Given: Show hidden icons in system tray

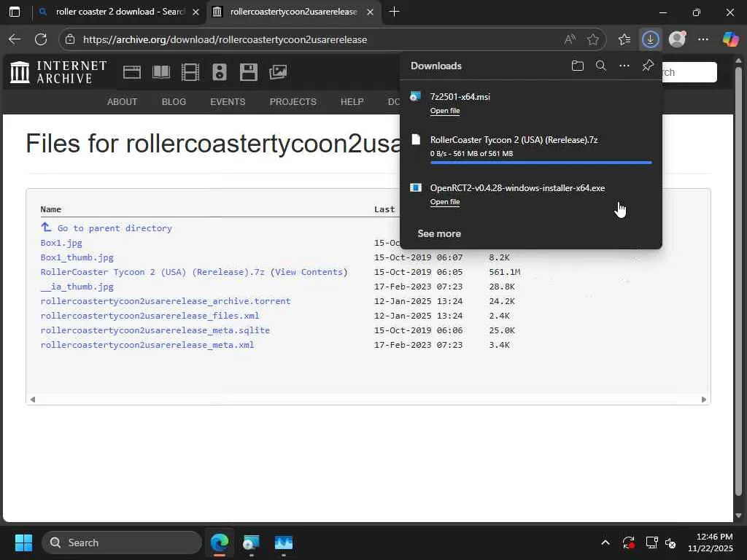Looking at the screenshot, I should [605, 542].
